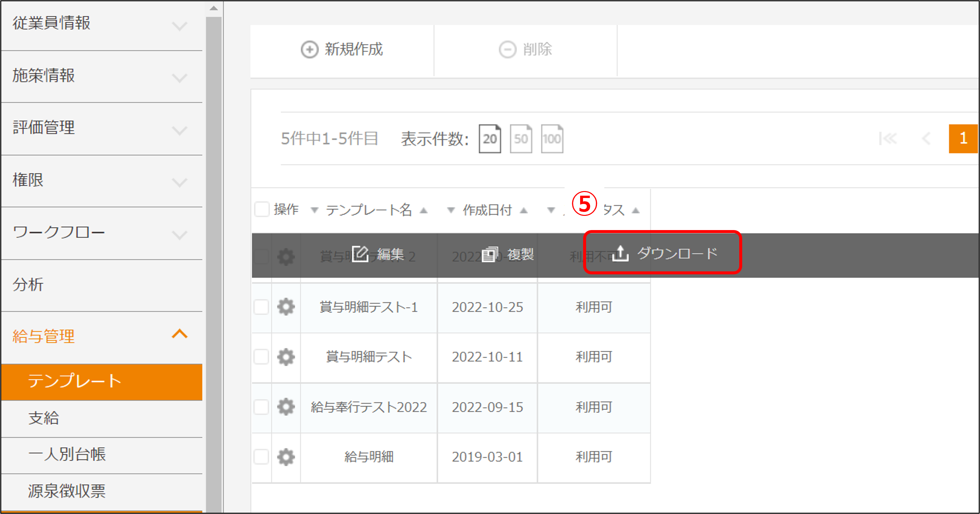Click the ダウンロード upload-arrow icon
This screenshot has height=514, width=980.
(x=620, y=254)
